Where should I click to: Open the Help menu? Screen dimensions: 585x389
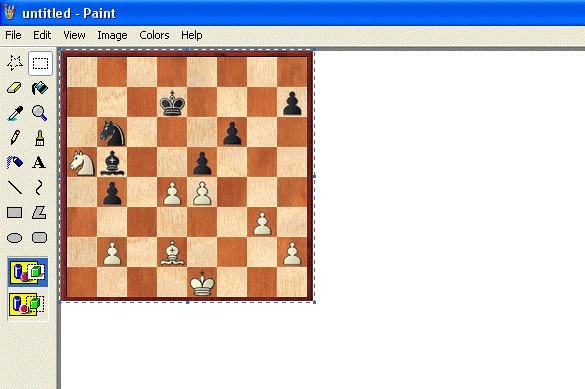click(x=191, y=35)
